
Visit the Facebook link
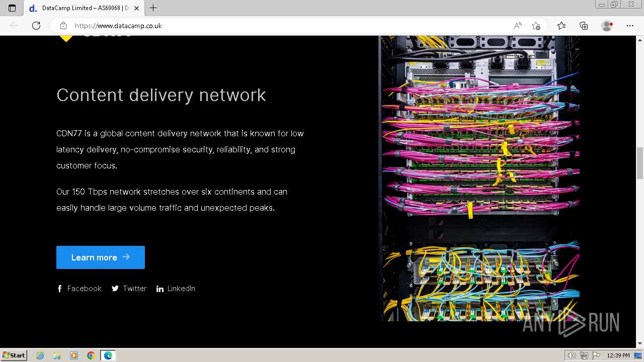coord(79,289)
